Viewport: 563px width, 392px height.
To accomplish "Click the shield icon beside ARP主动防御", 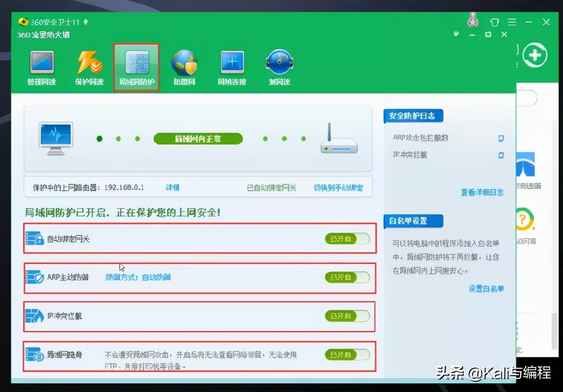I will click(x=35, y=277).
